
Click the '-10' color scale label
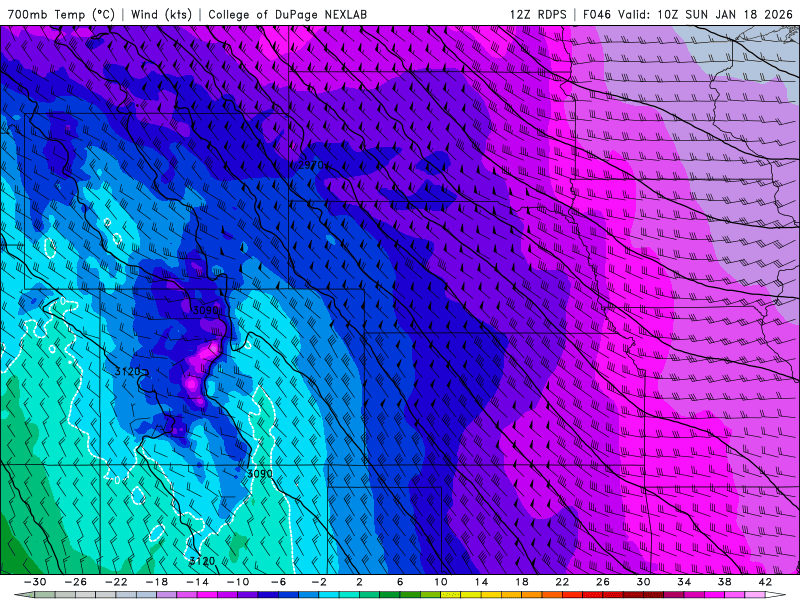pos(238,582)
